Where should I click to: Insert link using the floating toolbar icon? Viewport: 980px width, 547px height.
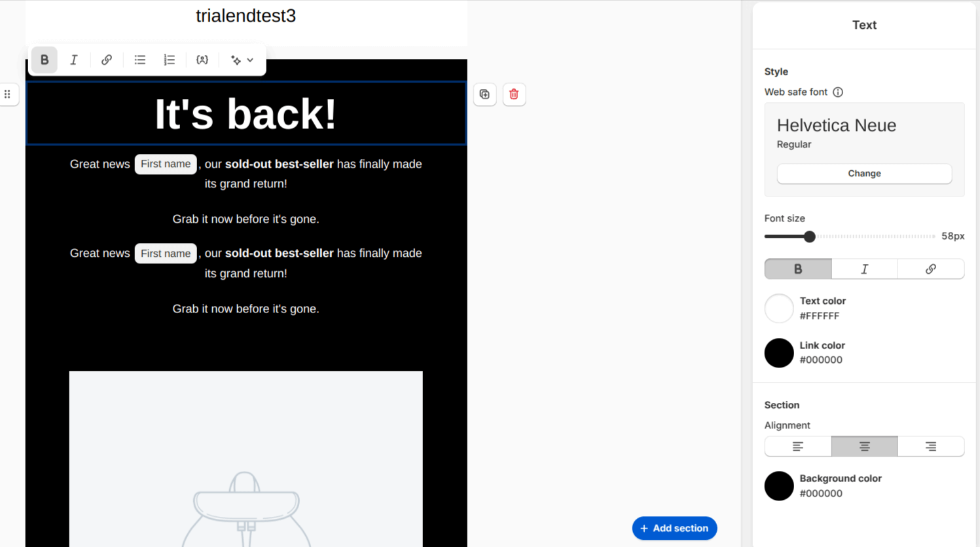106,60
